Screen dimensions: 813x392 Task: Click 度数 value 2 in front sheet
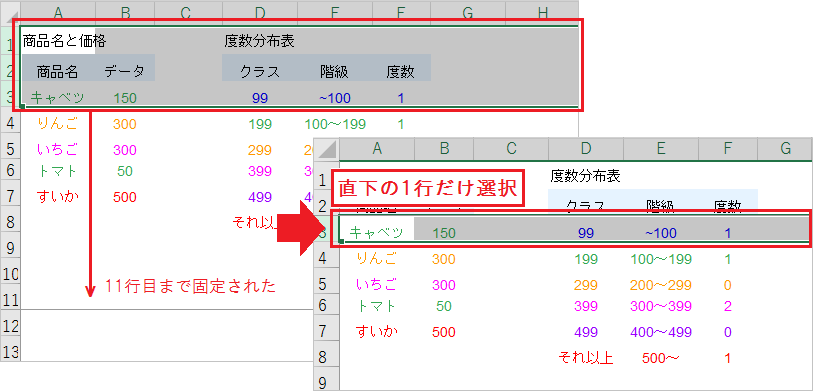pyautogui.click(x=728, y=306)
